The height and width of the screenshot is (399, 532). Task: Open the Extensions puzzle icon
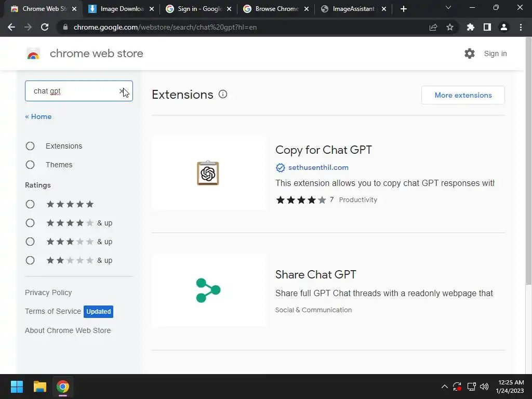pos(471,27)
